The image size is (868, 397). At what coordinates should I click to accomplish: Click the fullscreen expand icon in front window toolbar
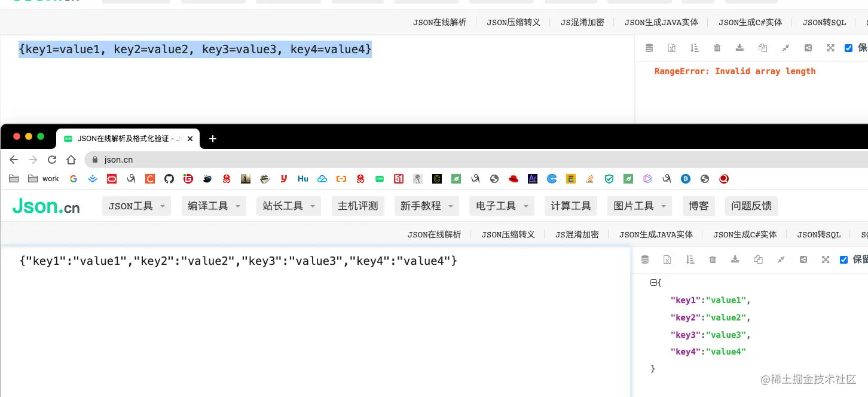click(x=826, y=259)
